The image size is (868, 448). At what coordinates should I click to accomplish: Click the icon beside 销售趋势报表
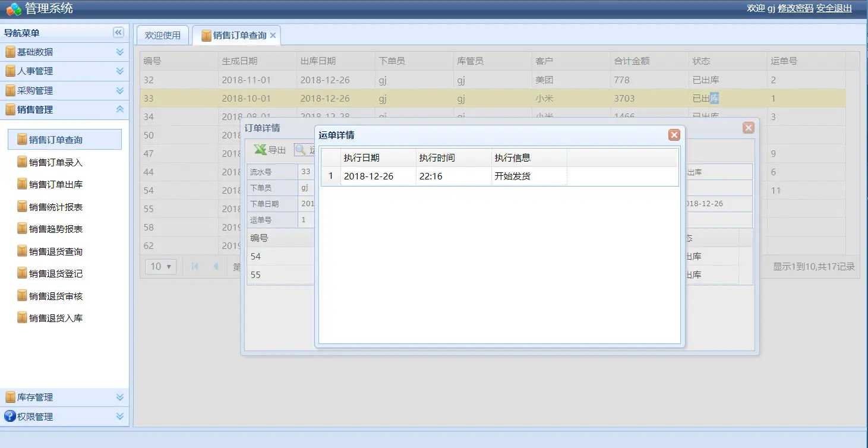(23, 229)
